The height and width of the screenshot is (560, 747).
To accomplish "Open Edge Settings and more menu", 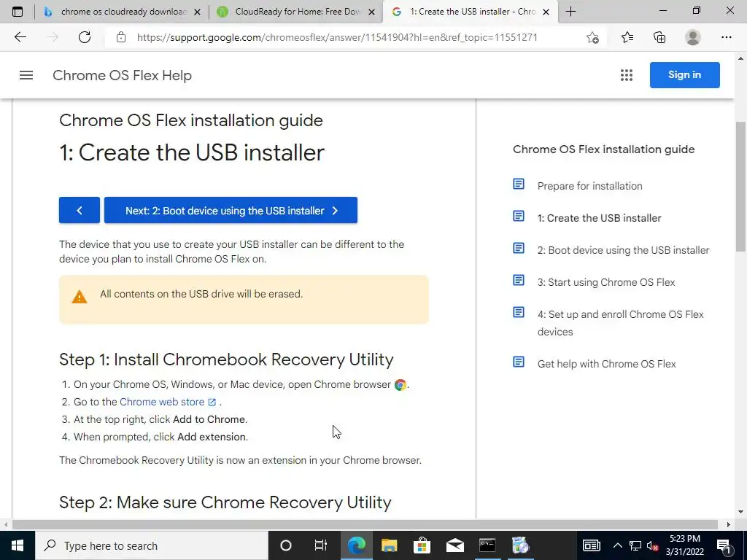I will tap(726, 37).
